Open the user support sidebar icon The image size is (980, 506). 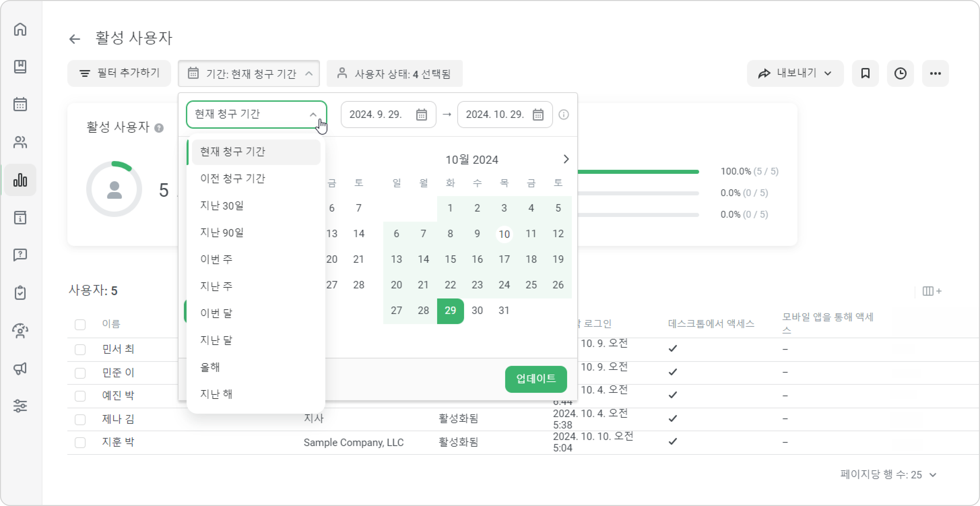click(20, 331)
